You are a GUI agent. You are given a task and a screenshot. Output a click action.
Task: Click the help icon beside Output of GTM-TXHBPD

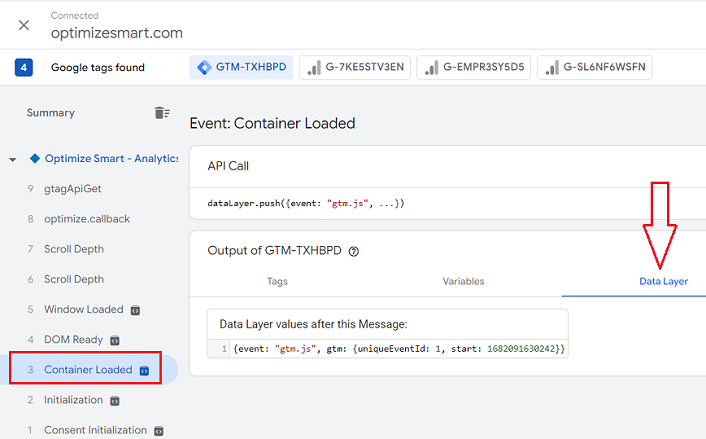pyautogui.click(x=354, y=252)
